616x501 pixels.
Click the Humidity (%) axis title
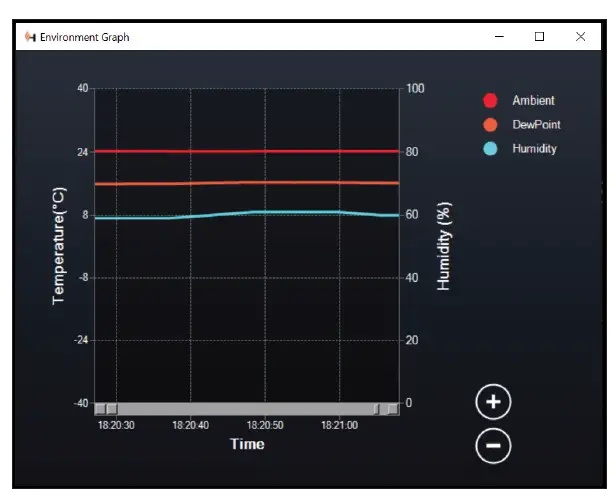click(x=444, y=246)
